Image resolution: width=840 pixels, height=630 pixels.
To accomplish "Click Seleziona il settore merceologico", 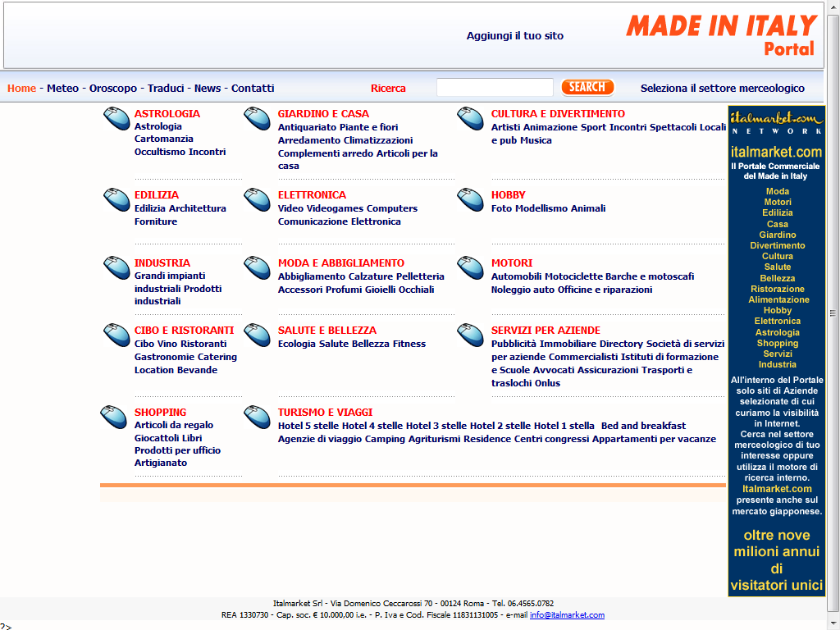I will (x=722, y=89).
